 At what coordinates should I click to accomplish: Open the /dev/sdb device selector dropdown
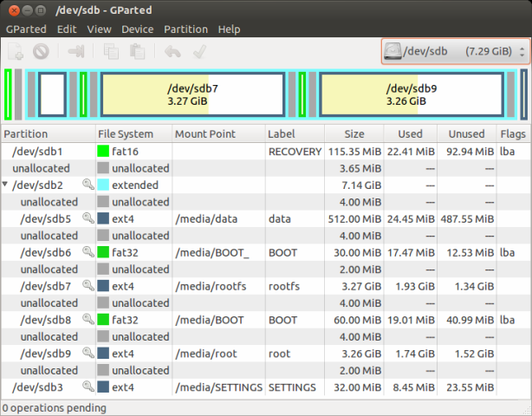tap(456, 51)
